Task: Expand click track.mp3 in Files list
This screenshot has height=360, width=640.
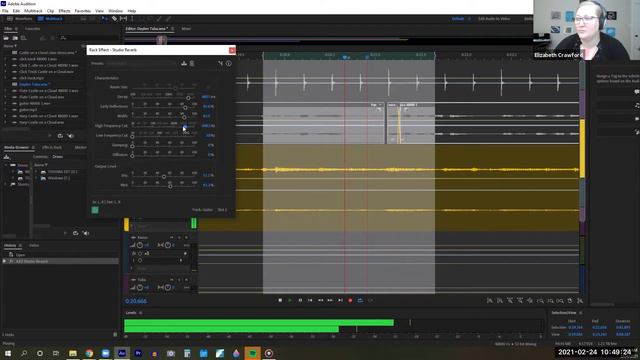Action: [5, 78]
